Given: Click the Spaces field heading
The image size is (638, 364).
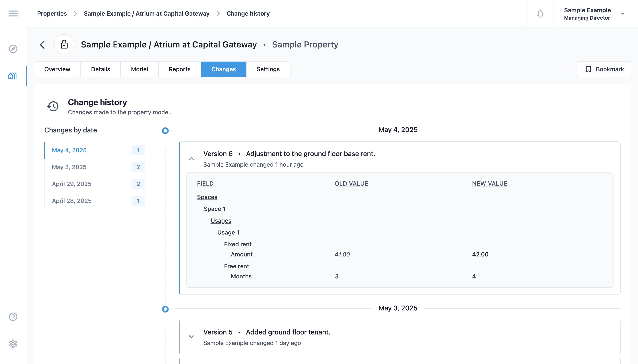Looking at the screenshot, I should point(207,197).
